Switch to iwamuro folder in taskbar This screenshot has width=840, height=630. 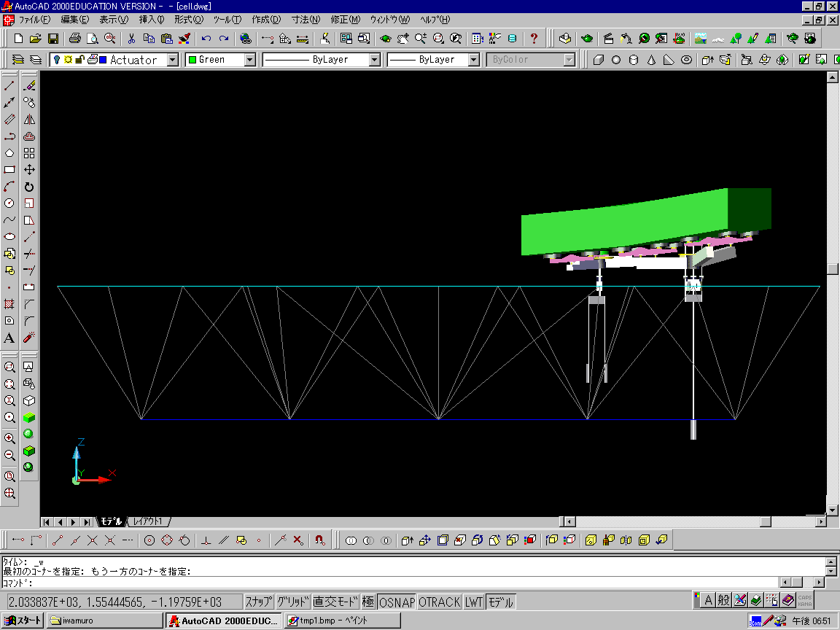104,621
